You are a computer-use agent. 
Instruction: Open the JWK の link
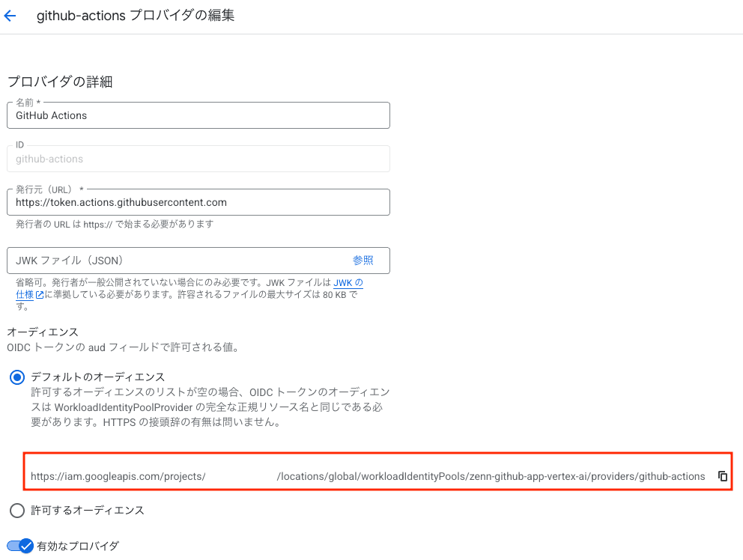coord(348,283)
